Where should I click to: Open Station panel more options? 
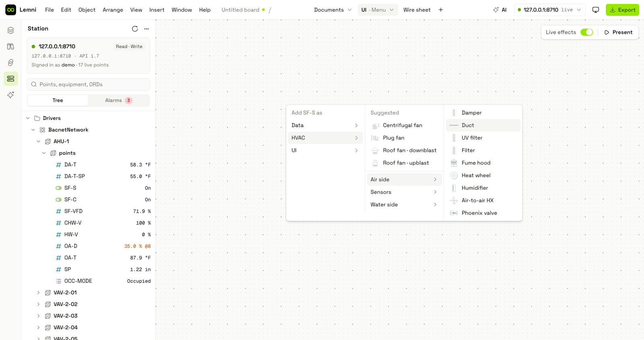coord(147,29)
